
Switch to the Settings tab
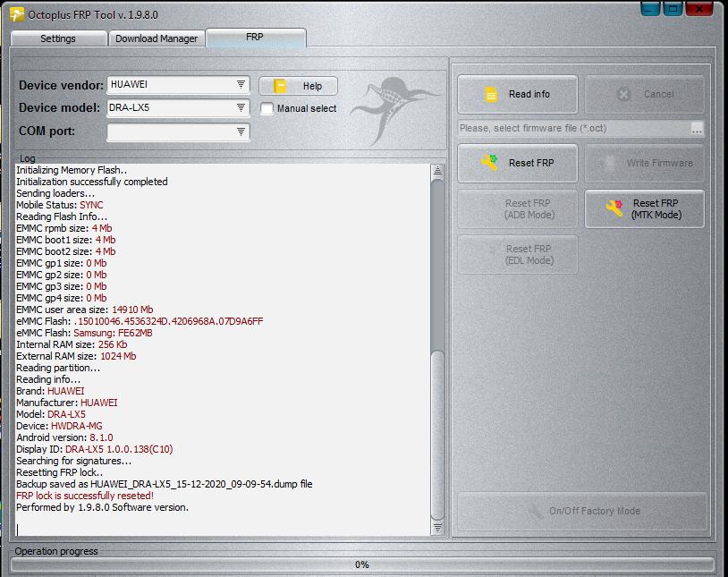point(58,38)
